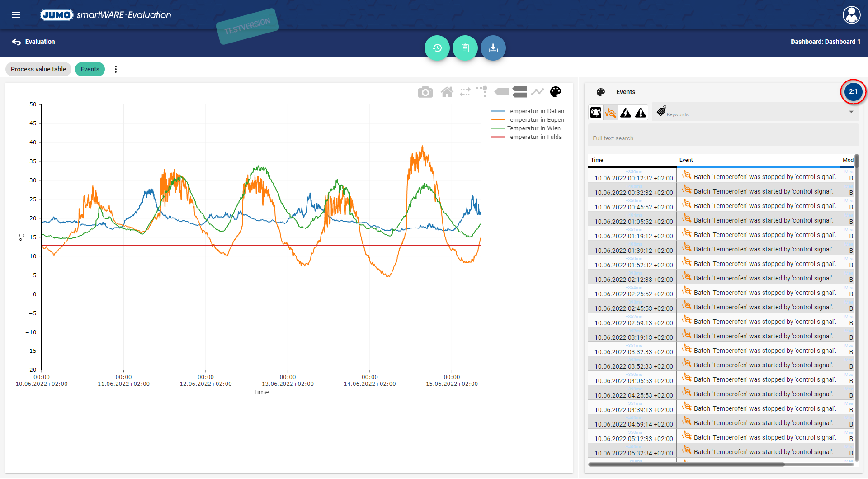Open the hamburger navigation menu
The image size is (868, 479).
tap(16, 15)
